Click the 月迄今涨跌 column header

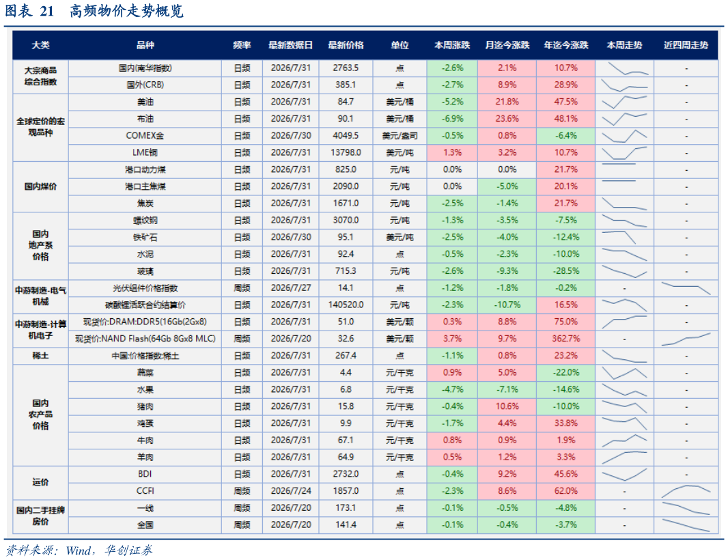tap(507, 45)
